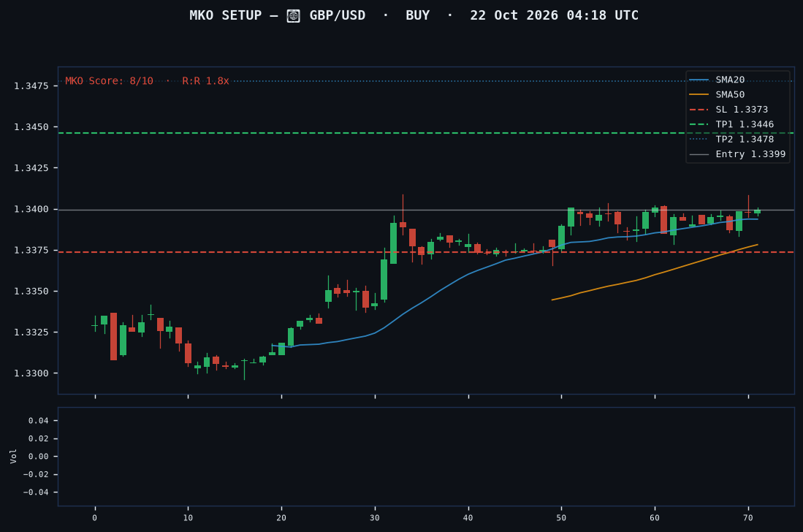The height and width of the screenshot is (532, 803).
Task: Select the 'Entry 1.3399' legend label
Action: [750, 154]
